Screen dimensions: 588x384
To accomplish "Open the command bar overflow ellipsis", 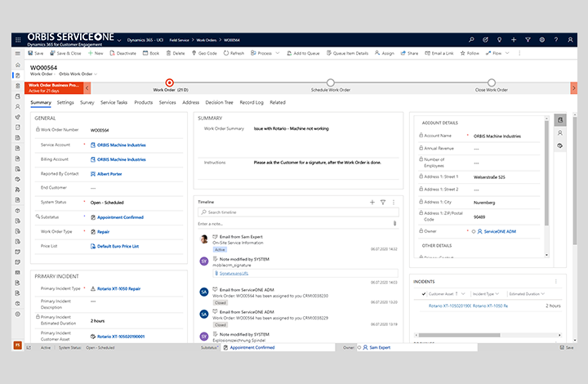I will 519,53.
